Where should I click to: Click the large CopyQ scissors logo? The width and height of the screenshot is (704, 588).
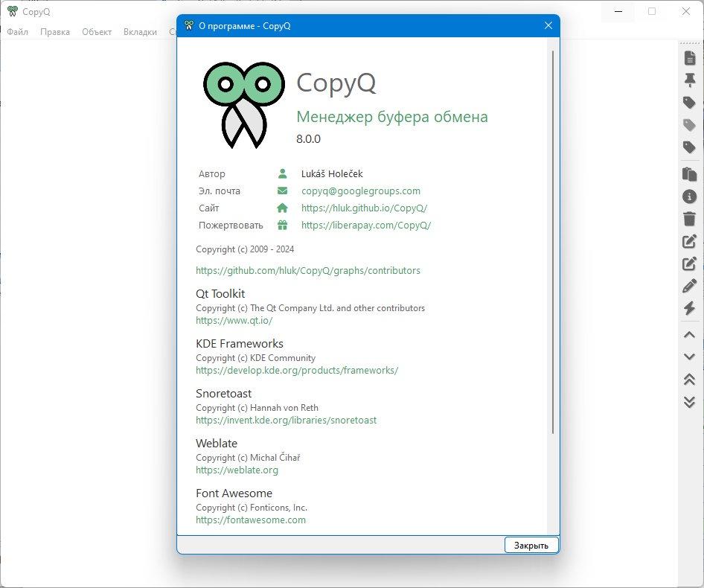(x=244, y=105)
